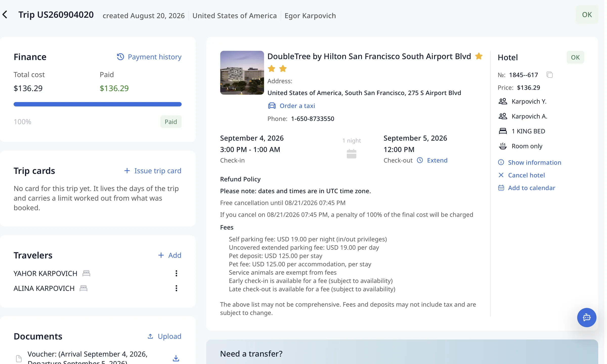Image resolution: width=607 pixels, height=364 pixels.
Task: Toggle favorite star next to hotel name
Action: (479, 56)
